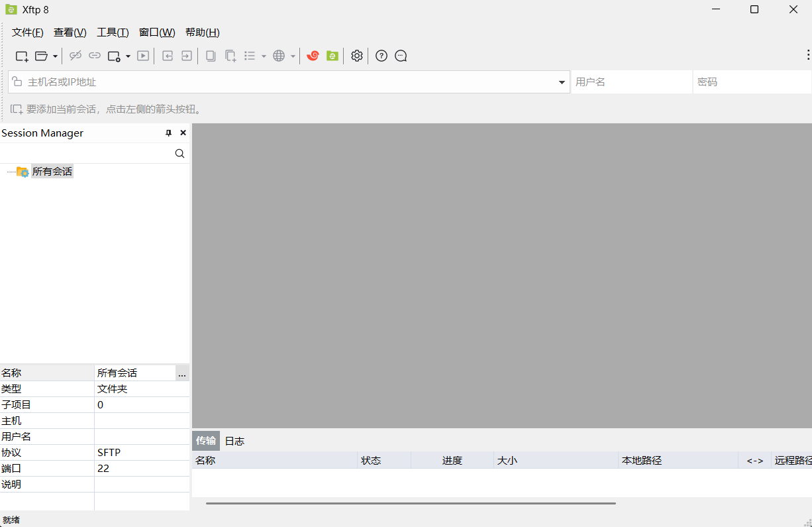
Task: Switch to the 日志 tab
Action: tap(234, 441)
